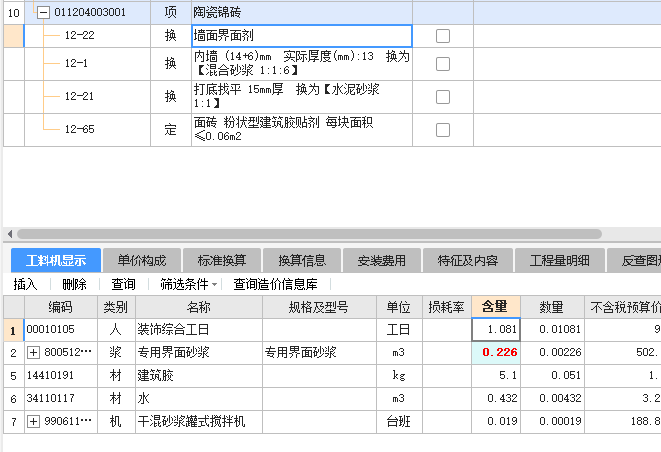
Task: Open the 换算信息 tab
Action: pos(302,261)
